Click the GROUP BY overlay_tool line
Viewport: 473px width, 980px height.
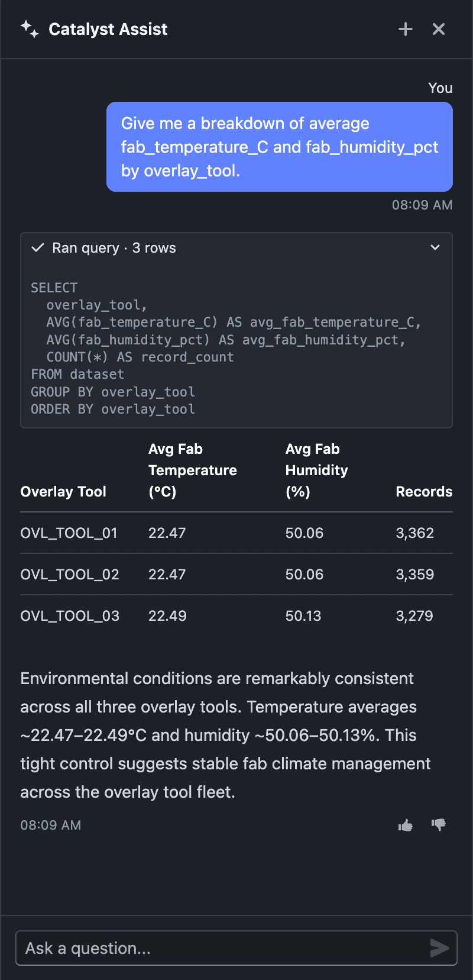tap(113, 392)
